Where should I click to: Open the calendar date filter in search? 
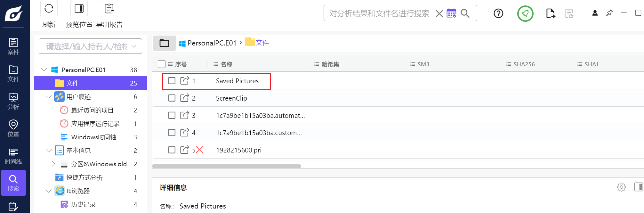click(x=451, y=13)
